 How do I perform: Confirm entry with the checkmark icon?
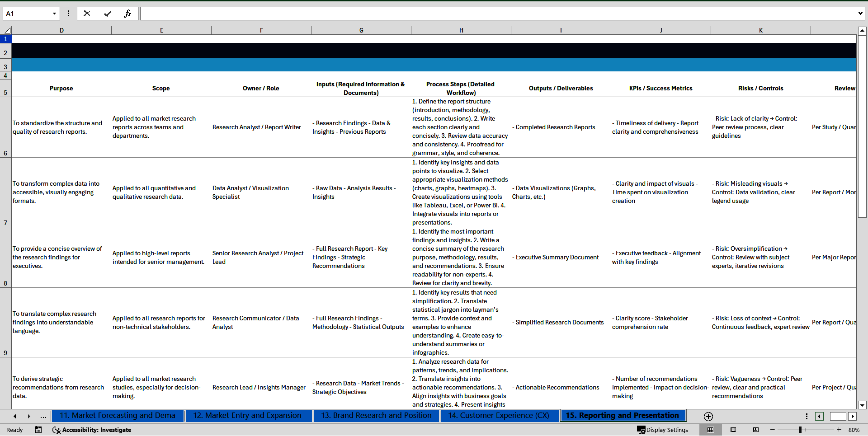click(x=108, y=14)
